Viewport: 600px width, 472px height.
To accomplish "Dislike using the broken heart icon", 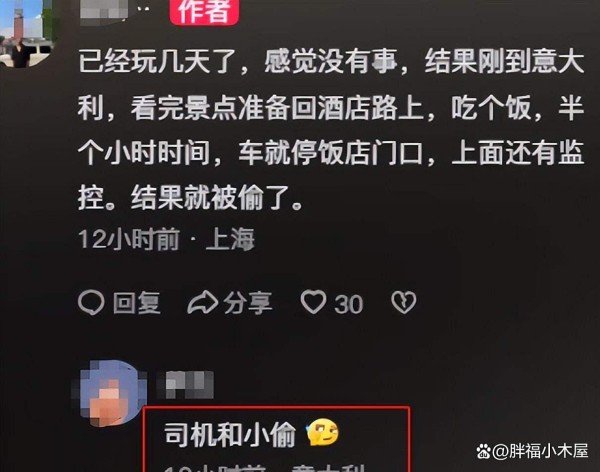I will [404, 302].
